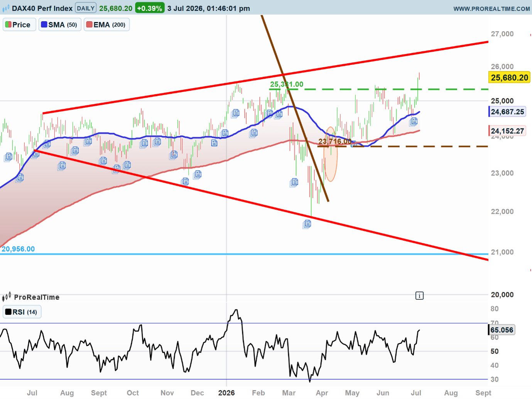
Task: Click the +0.39% change badge
Action: (x=150, y=8)
